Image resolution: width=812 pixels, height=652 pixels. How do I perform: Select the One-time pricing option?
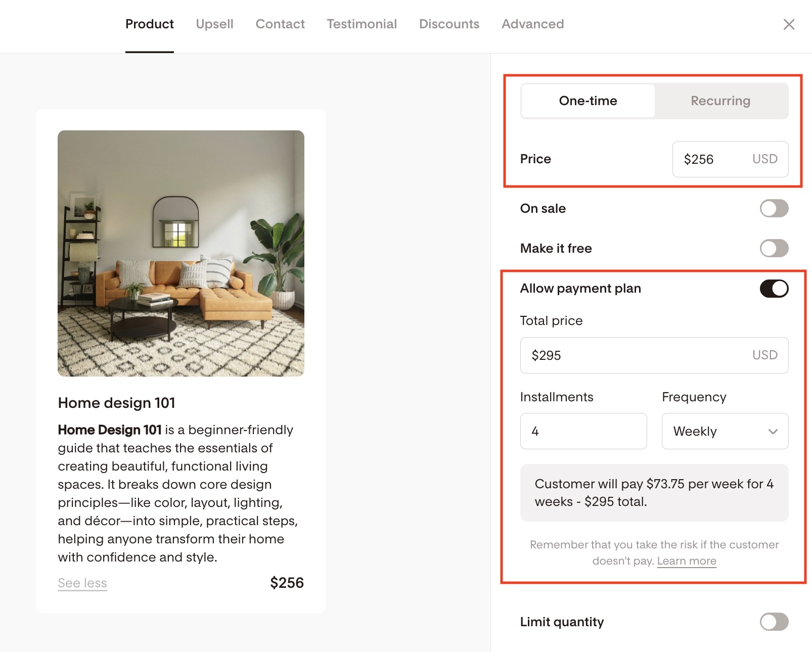(x=588, y=101)
